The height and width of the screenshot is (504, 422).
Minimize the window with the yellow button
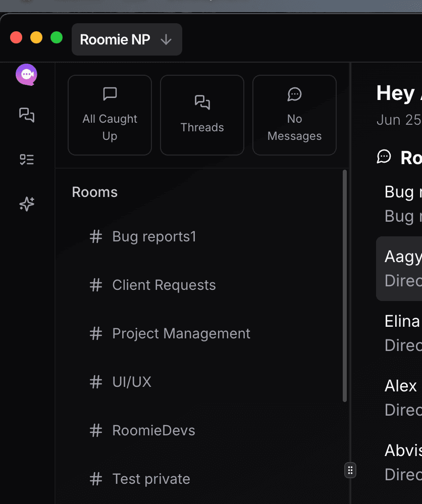point(36,37)
